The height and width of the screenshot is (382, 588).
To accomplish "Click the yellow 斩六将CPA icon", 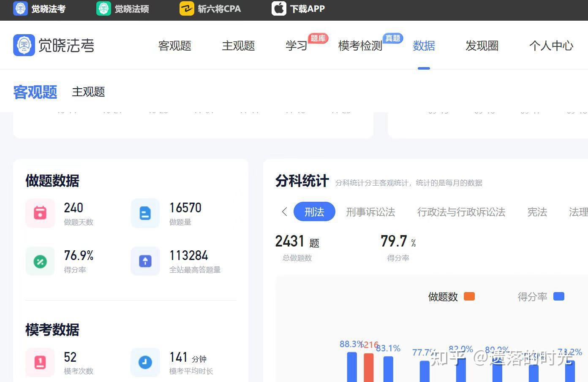I will [x=187, y=8].
